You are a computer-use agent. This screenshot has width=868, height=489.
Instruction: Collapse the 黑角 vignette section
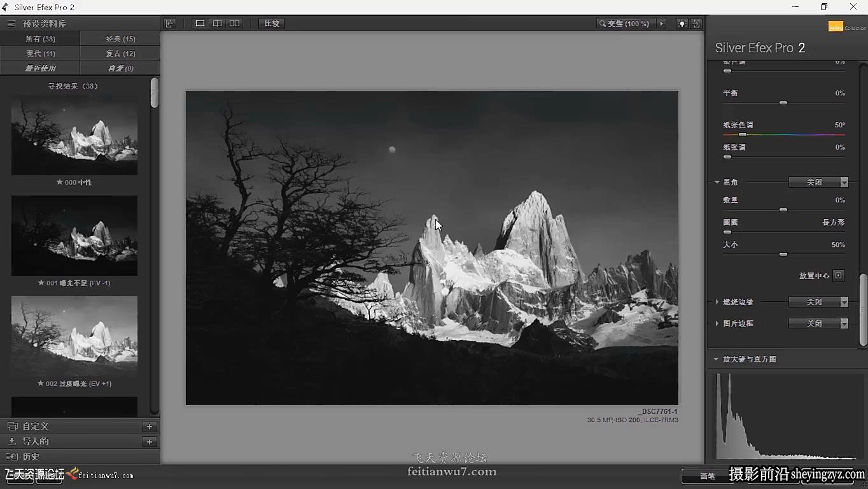pyautogui.click(x=717, y=182)
